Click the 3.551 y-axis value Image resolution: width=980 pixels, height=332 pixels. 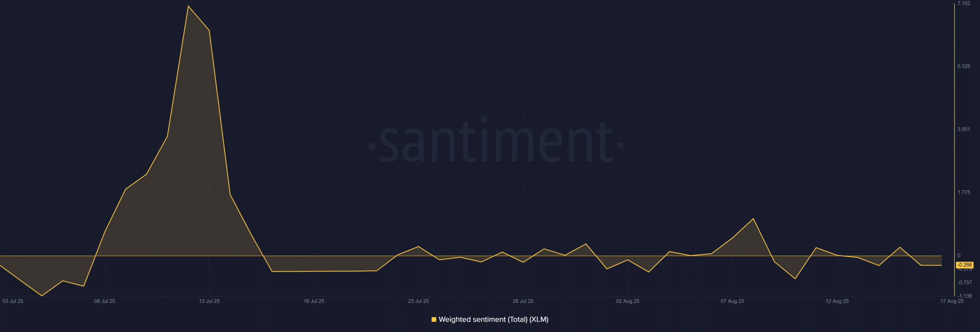pyautogui.click(x=964, y=129)
